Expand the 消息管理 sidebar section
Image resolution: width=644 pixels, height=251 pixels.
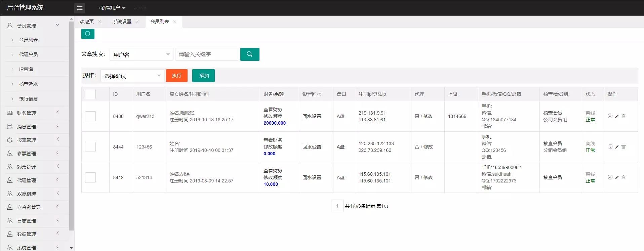click(57, 126)
